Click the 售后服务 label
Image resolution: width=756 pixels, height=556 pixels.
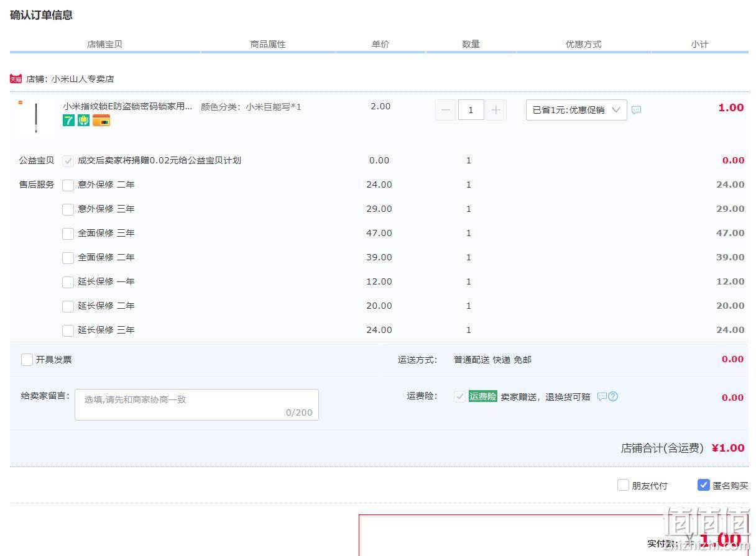click(x=37, y=185)
